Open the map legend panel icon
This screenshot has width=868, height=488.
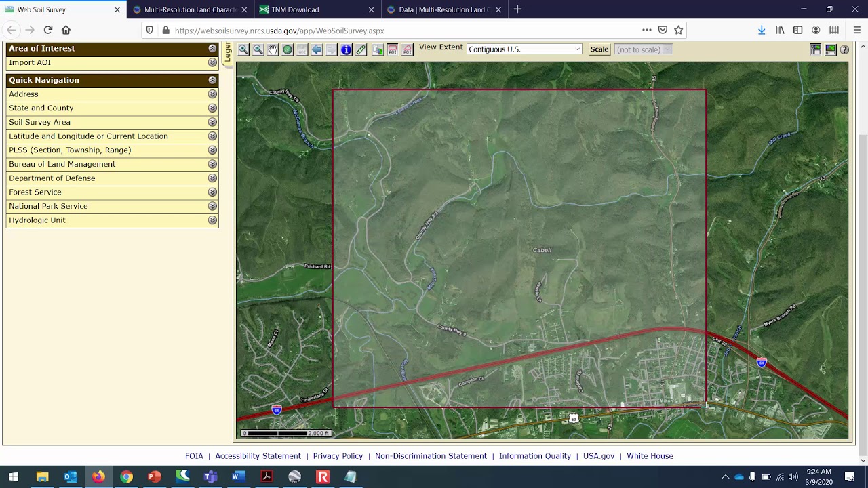coord(816,49)
